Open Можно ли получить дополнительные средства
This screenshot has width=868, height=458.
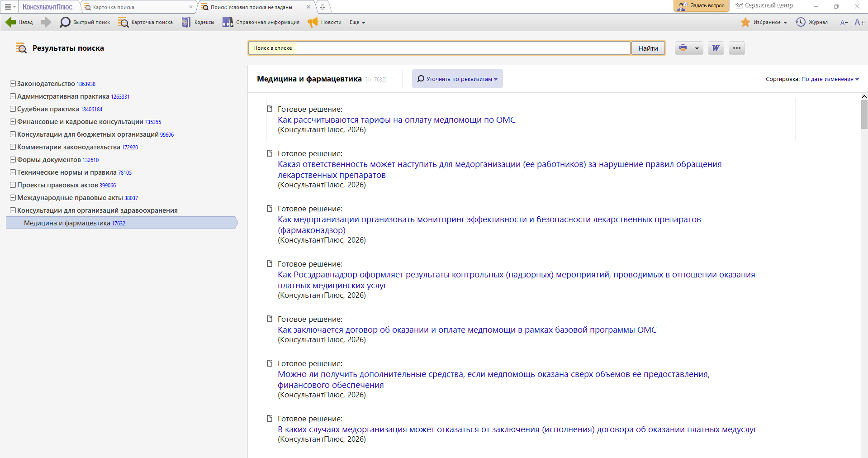point(494,380)
